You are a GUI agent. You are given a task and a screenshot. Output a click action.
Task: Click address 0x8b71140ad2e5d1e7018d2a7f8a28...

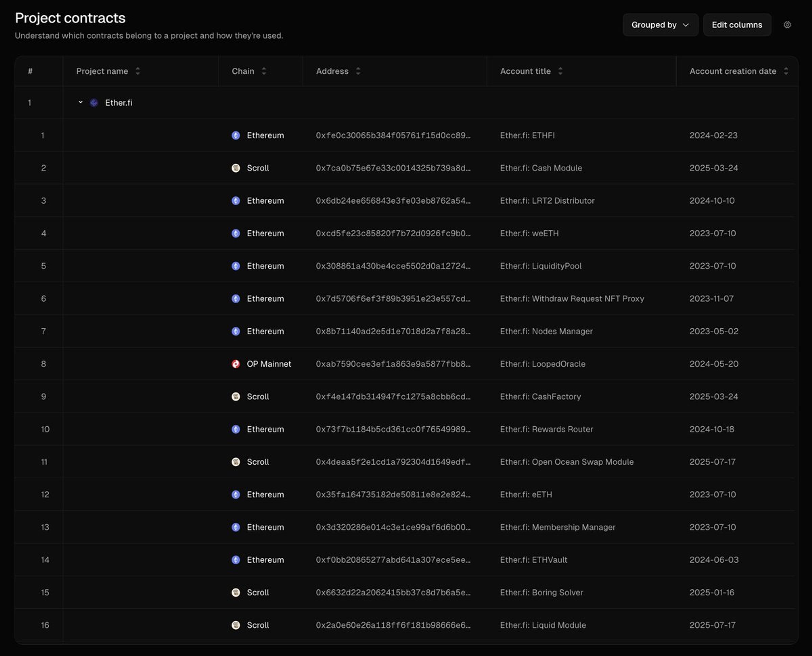pyautogui.click(x=393, y=331)
